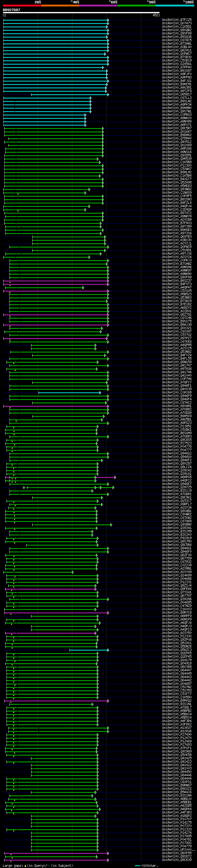This screenshot has width=197, height=868.
Task: Click the cyan ~100% identity legend segment
Action: 175,6
